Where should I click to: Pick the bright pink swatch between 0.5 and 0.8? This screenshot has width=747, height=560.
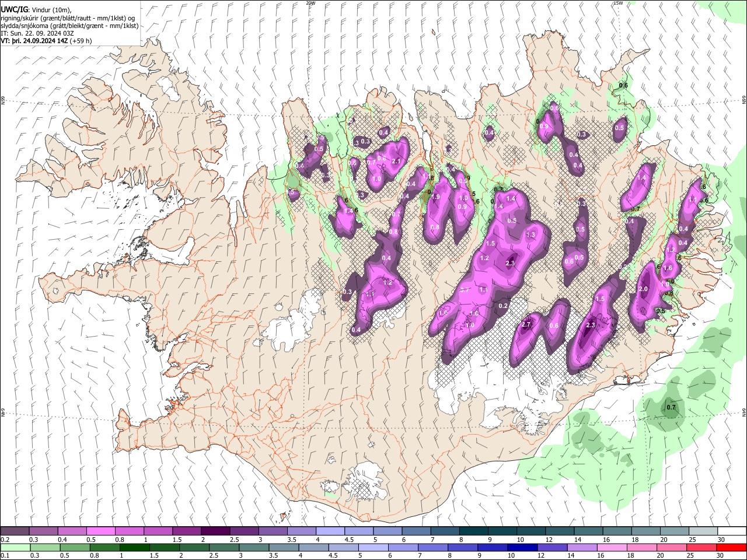(x=100, y=531)
